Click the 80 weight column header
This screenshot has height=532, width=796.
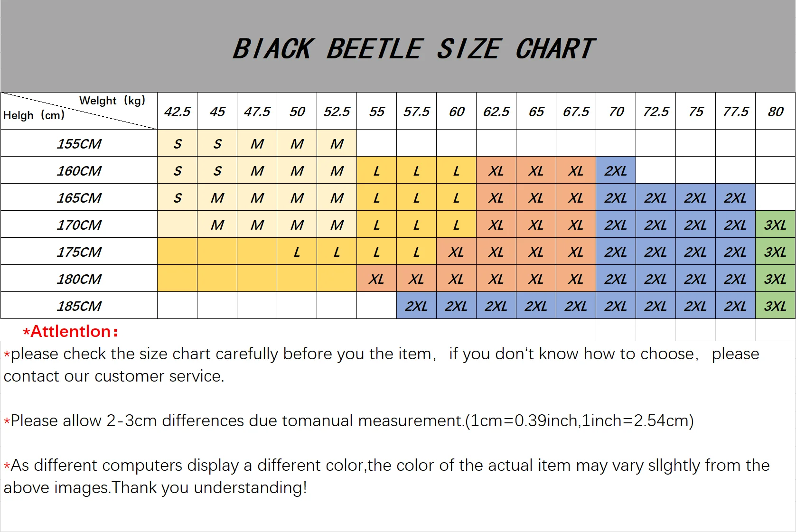[x=775, y=112]
